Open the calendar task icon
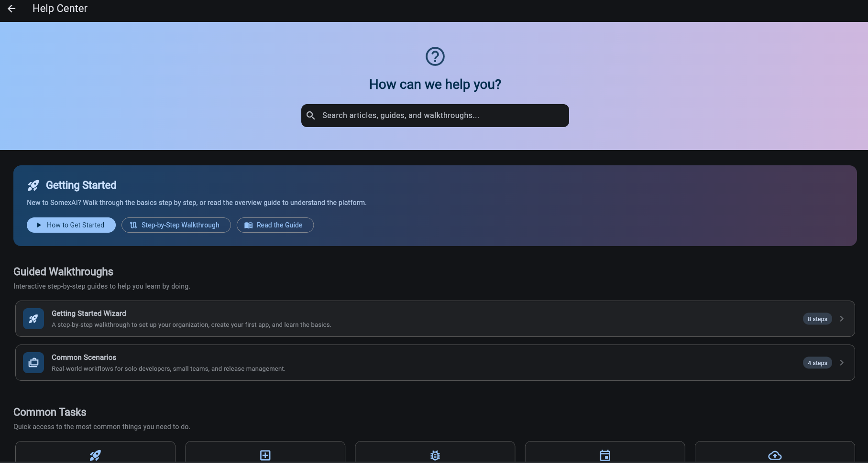Viewport: 868px width, 463px height. [x=604, y=455]
